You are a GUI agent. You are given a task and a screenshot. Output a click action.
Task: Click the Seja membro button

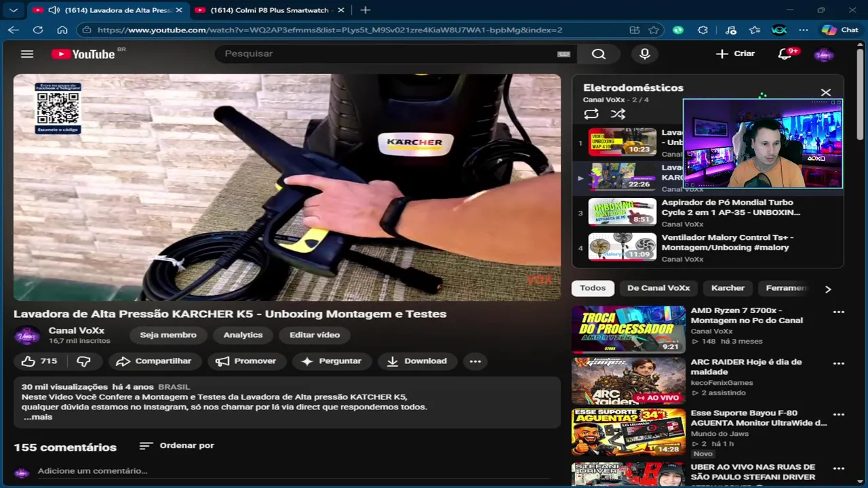(x=168, y=335)
